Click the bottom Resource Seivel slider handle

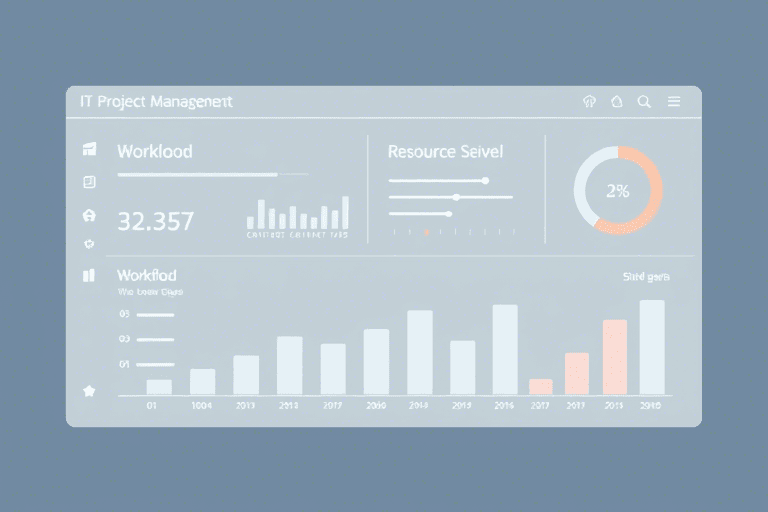coord(449,213)
